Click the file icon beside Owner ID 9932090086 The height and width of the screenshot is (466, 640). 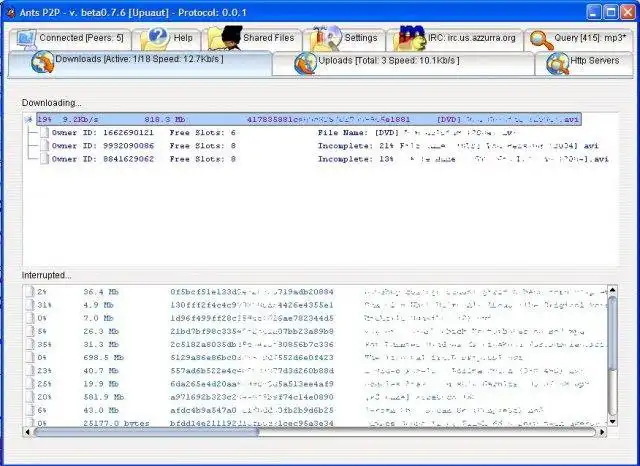coord(44,146)
